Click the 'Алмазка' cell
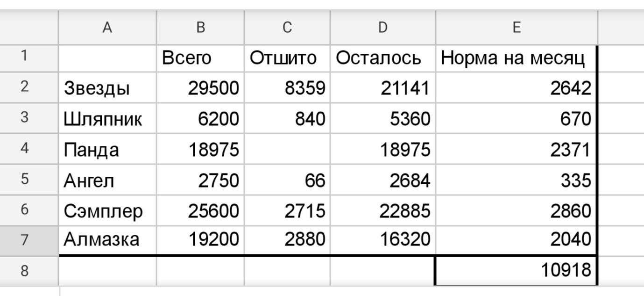The width and height of the screenshot is (644, 296). (x=107, y=239)
